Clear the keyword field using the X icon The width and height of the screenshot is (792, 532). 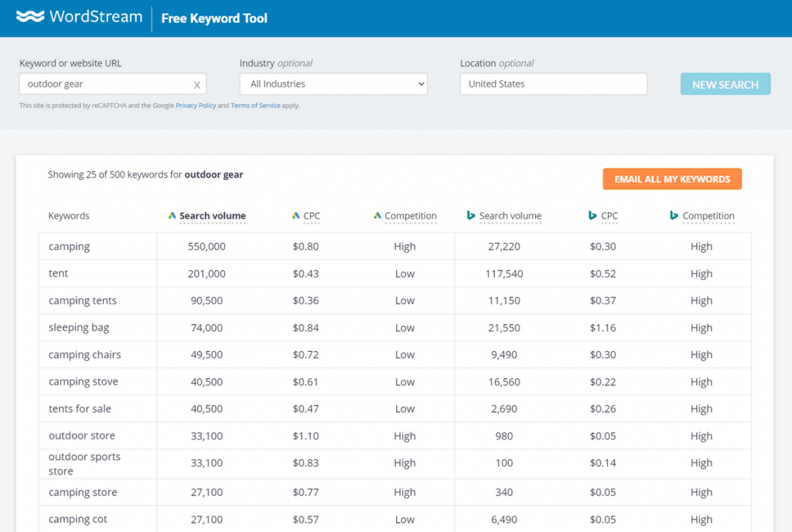(x=197, y=84)
